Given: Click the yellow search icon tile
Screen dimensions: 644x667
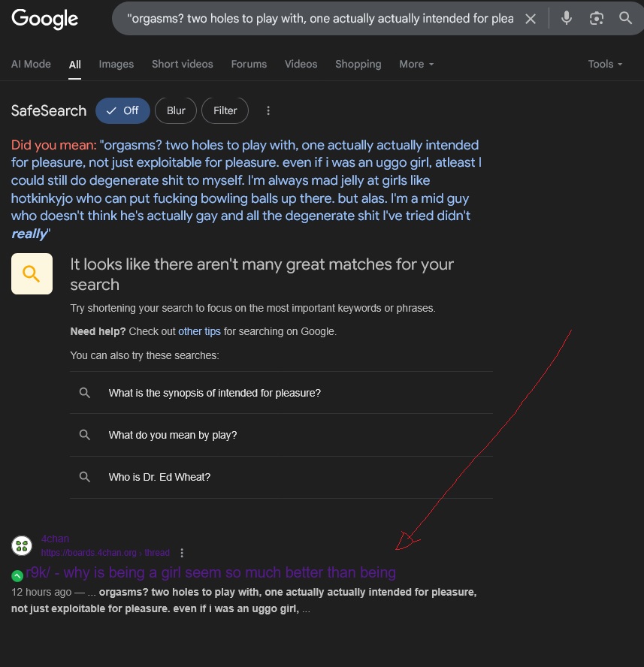Looking at the screenshot, I should pyautogui.click(x=32, y=273).
